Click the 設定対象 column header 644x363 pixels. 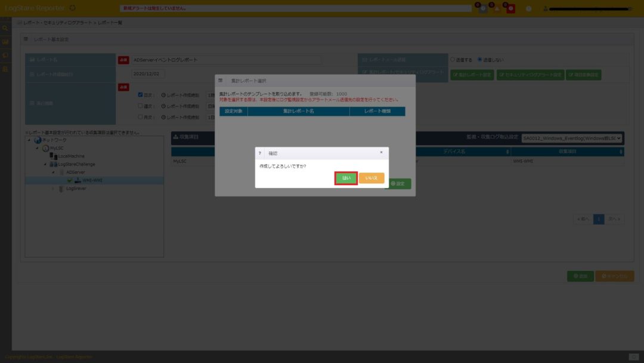click(x=233, y=112)
